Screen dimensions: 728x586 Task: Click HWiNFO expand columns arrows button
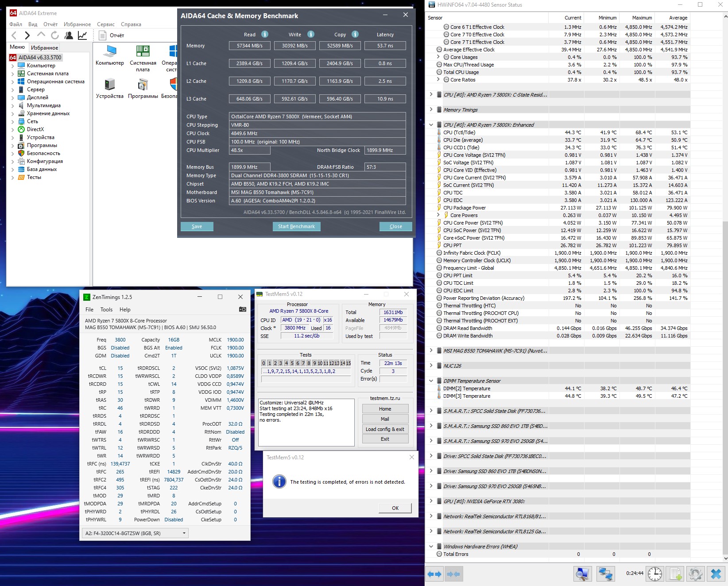[434, 574]
